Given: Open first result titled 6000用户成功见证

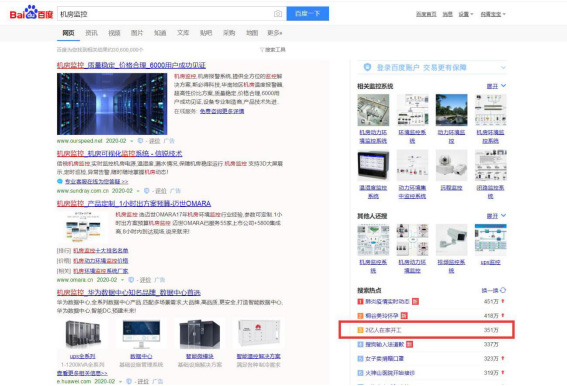Looking at the screenshot, I should point(131,65).
